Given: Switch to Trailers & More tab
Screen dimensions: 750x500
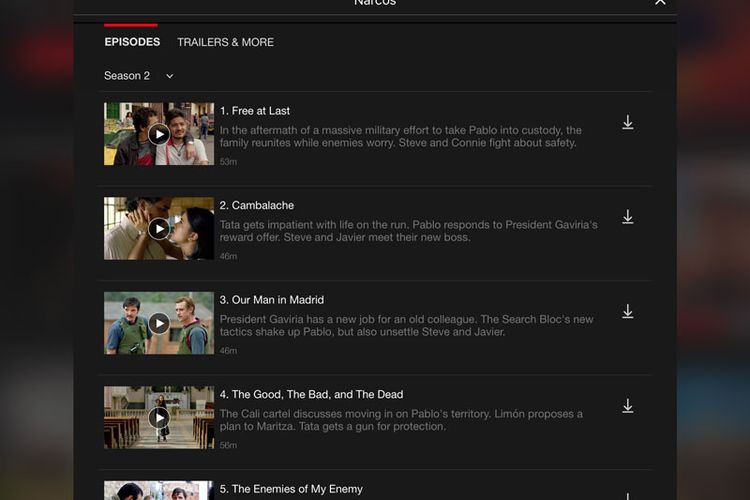Looking at the screenshot, I should [x=225, y=42].
